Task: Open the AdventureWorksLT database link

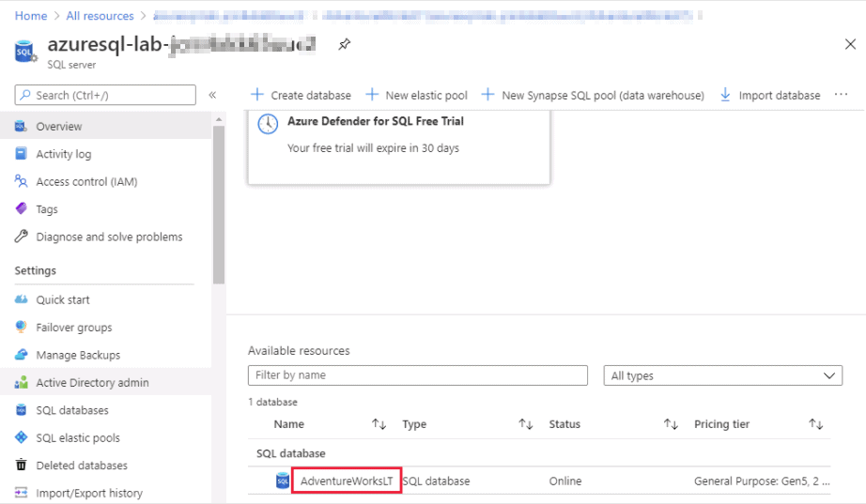Action: pyautogui.click(x=347, y=481)
